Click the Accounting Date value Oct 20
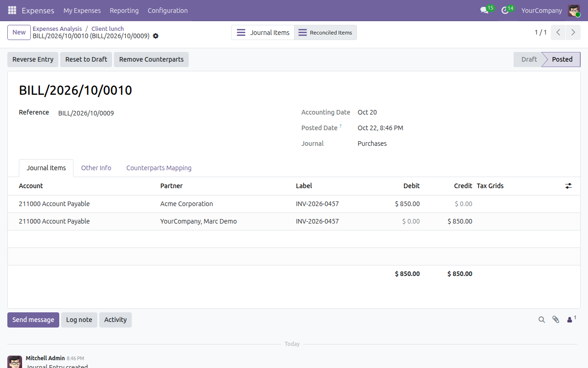The width and height of the screenshot is (588, 368). pyautogui.click(x=367, y=112)
